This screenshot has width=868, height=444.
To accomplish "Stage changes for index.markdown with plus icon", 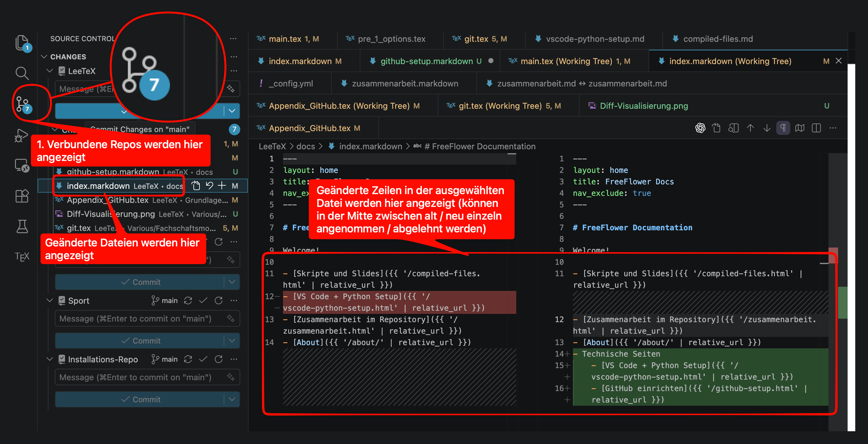I will [x=221, y=186].
